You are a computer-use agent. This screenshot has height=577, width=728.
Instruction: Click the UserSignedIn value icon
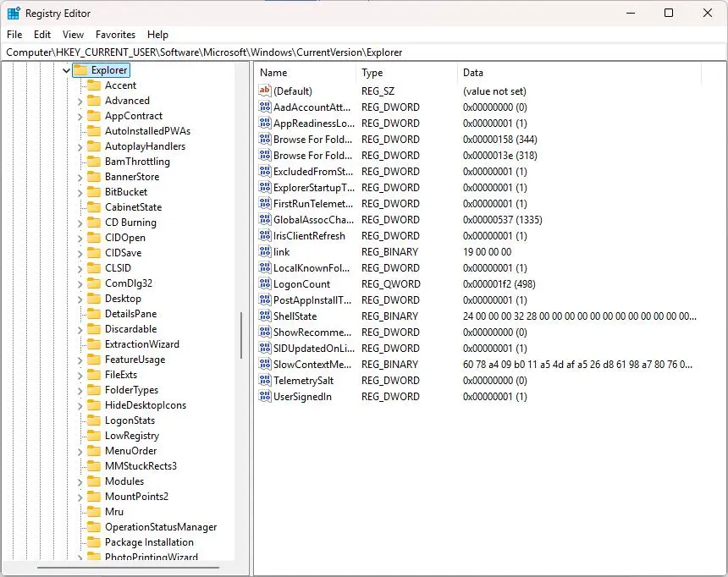[265, 397]
